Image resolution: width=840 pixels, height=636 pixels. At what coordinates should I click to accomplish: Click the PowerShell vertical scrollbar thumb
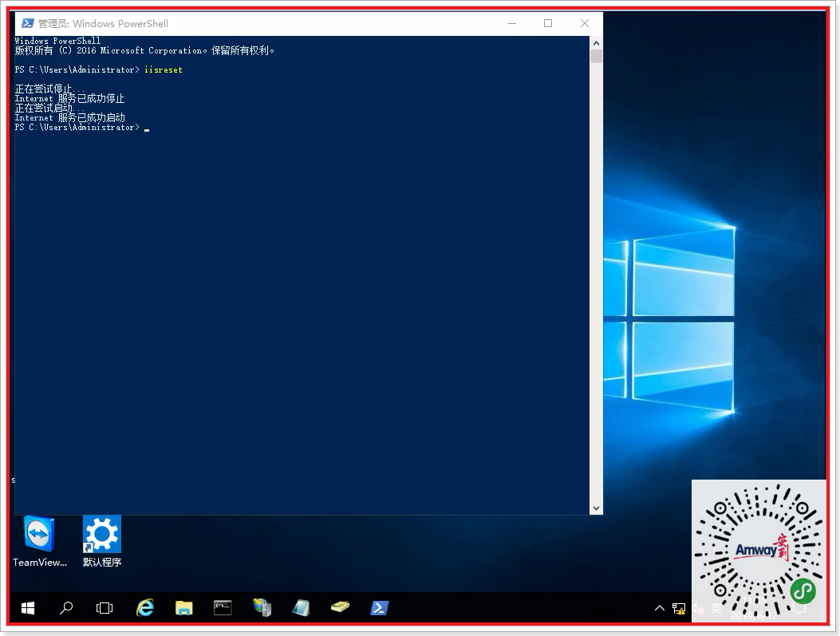click(x=596, y=57)
